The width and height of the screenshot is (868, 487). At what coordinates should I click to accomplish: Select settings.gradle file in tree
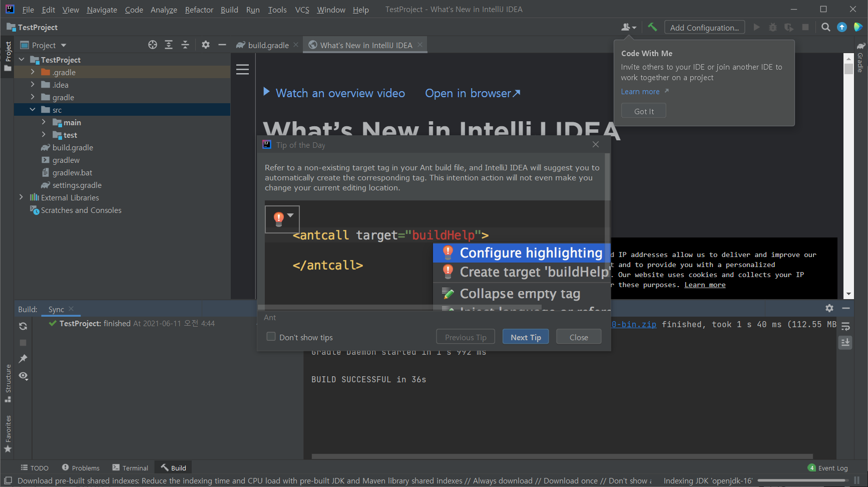point(77,185)
